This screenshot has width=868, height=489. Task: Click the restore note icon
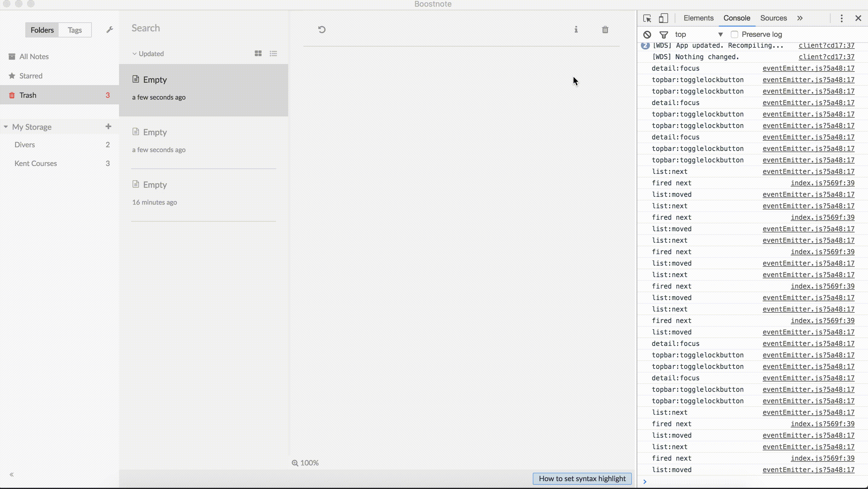(x=322, y=30)
